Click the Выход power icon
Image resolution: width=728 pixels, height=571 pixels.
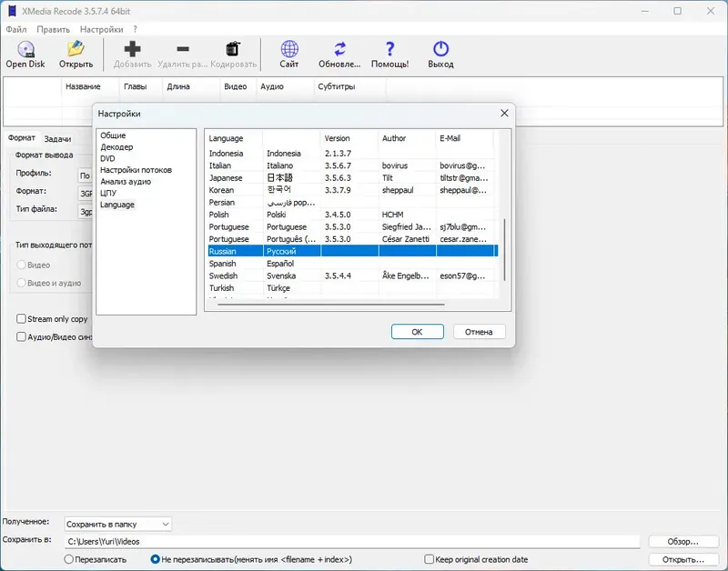440,49
